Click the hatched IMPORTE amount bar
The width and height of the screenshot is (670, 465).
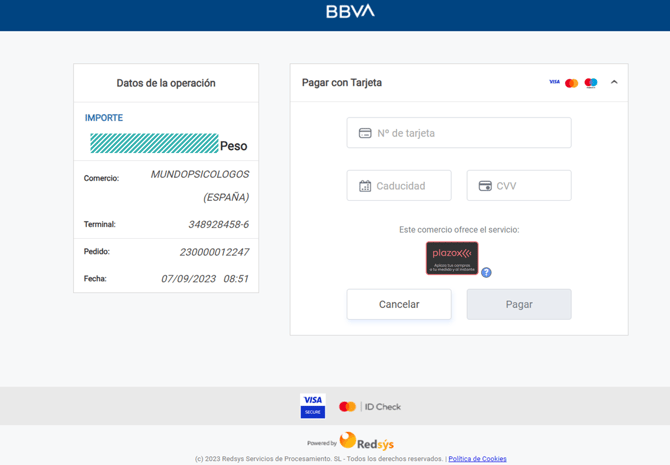coord(154,144)
